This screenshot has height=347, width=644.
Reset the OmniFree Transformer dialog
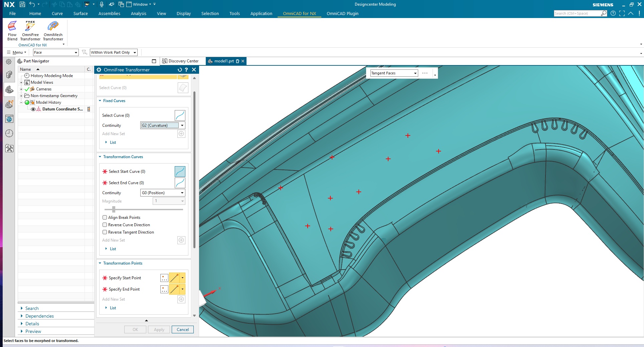click(180, 70)
